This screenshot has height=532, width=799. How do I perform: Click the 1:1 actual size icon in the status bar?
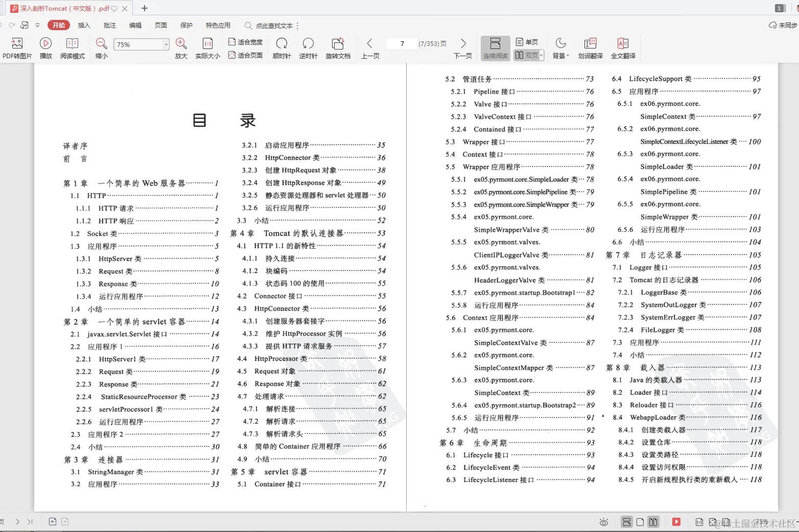[x=699, y=522]
